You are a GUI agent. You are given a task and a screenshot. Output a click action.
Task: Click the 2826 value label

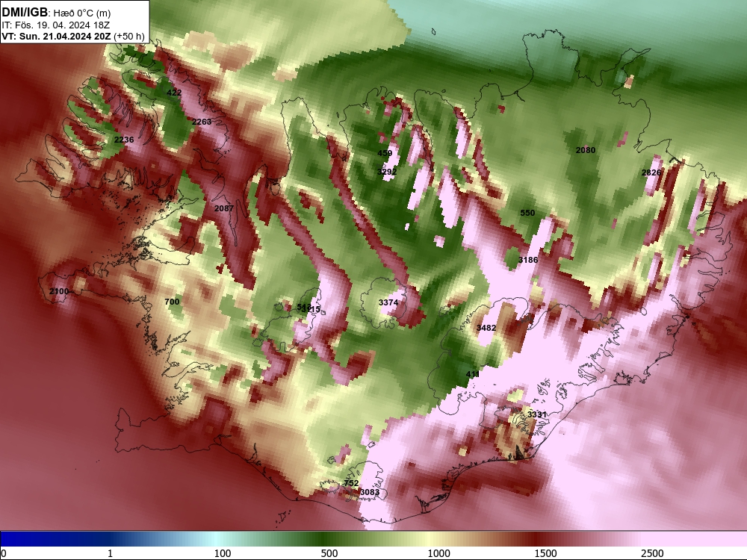coord(651,172)
